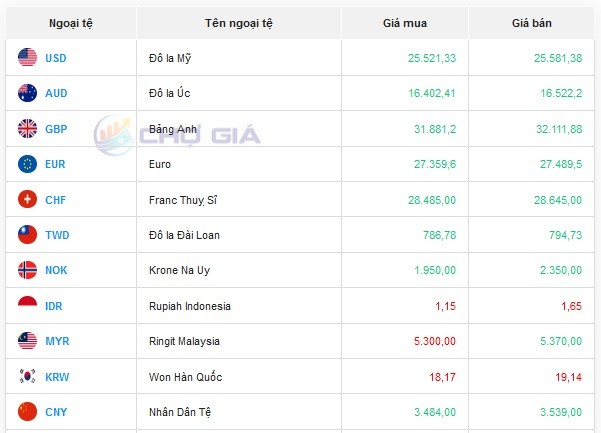Open the KRW currency link
The width and height of the screenshot is (601, 433).
[57, 377]
